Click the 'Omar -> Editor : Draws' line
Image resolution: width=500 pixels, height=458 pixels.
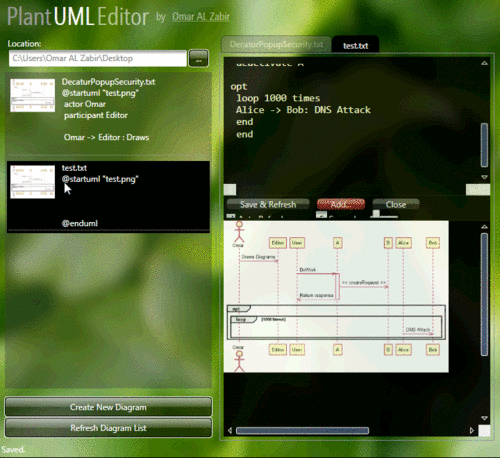pyautogui.click(x=106, y=137)
